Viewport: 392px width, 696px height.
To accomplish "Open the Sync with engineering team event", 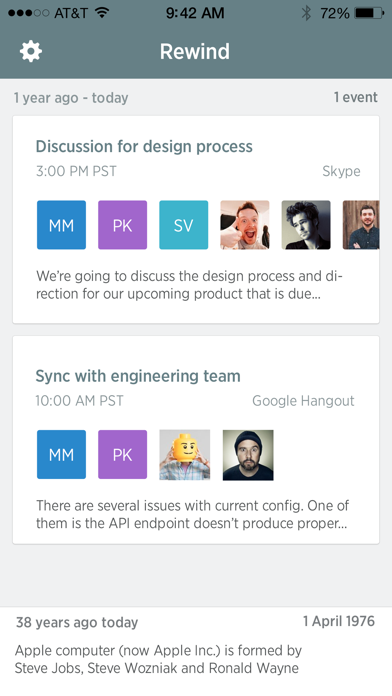I will [196, 440].
